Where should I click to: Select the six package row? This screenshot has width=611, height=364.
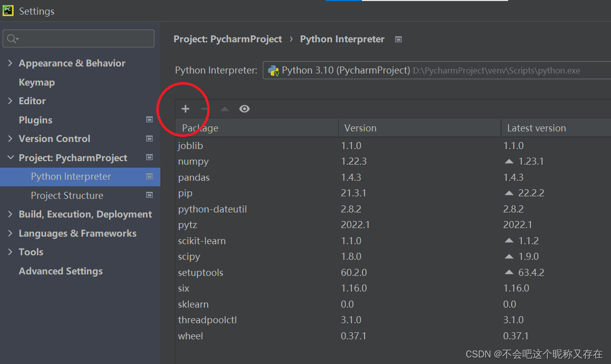point(393,288)
